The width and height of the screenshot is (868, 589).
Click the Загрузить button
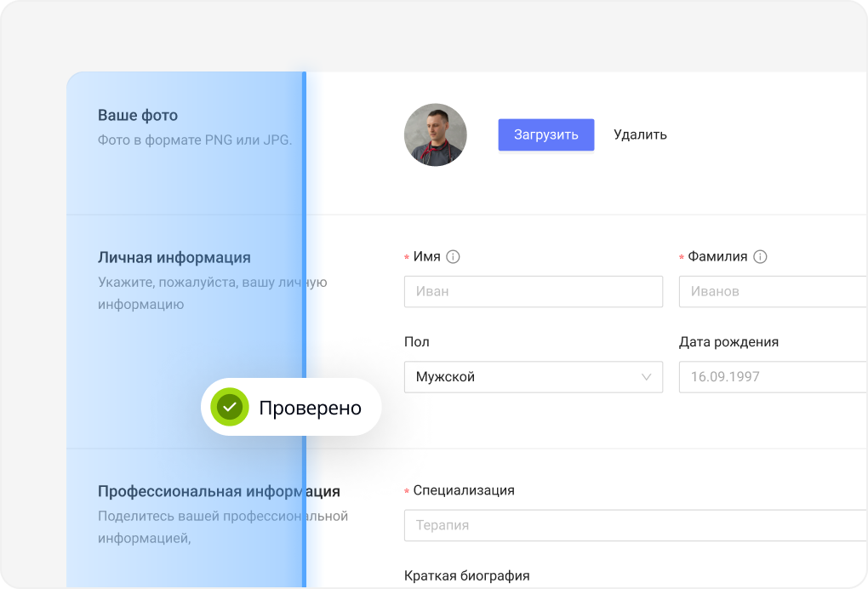[x=545, y=134]
